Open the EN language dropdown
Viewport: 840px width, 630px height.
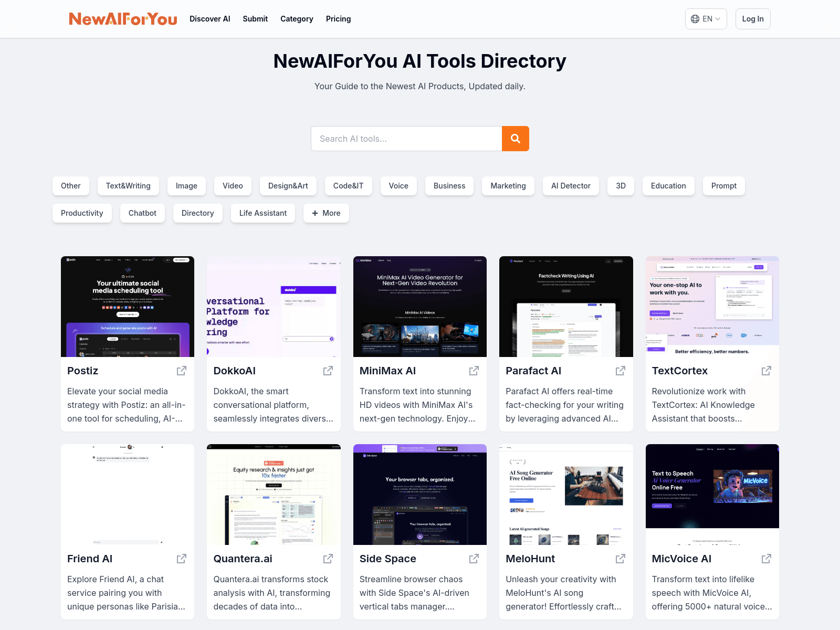pos(706,19)
